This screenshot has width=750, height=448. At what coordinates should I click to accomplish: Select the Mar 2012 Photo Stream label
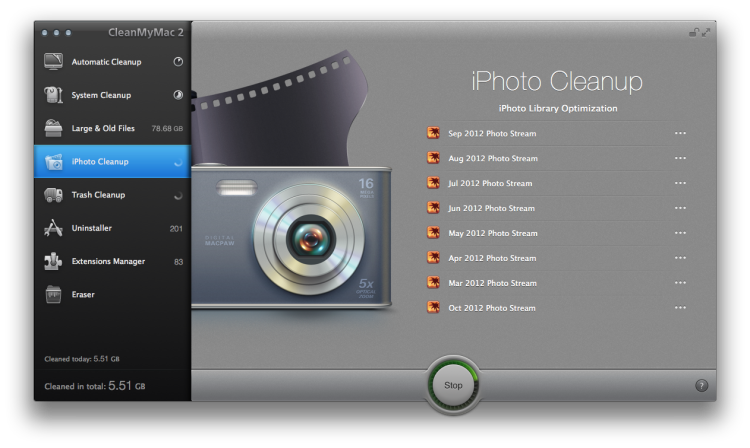click(493, 283)
